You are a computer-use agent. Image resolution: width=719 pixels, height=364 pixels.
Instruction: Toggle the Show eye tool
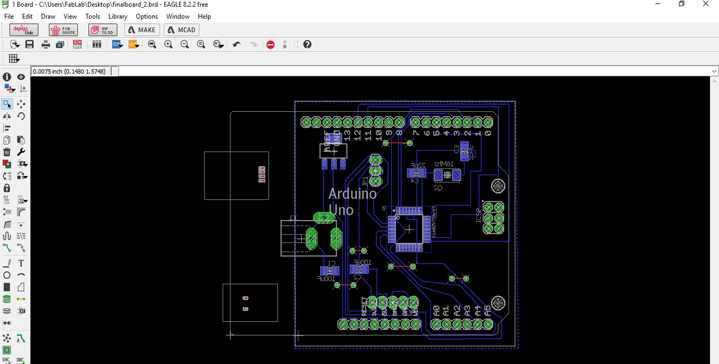21,77
